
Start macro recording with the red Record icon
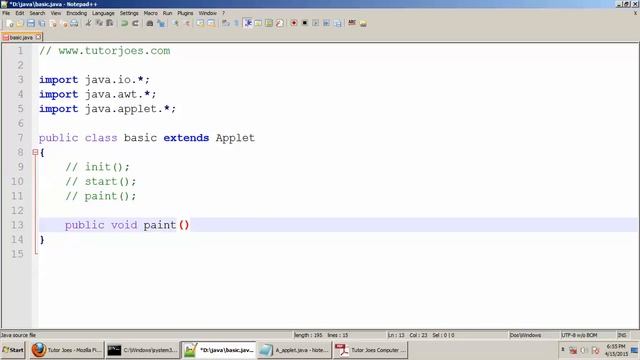[x=293, y=23]
